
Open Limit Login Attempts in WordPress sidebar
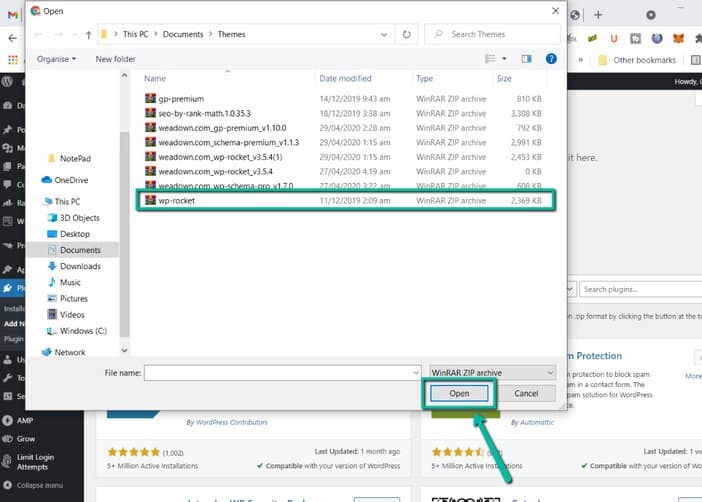28,462
